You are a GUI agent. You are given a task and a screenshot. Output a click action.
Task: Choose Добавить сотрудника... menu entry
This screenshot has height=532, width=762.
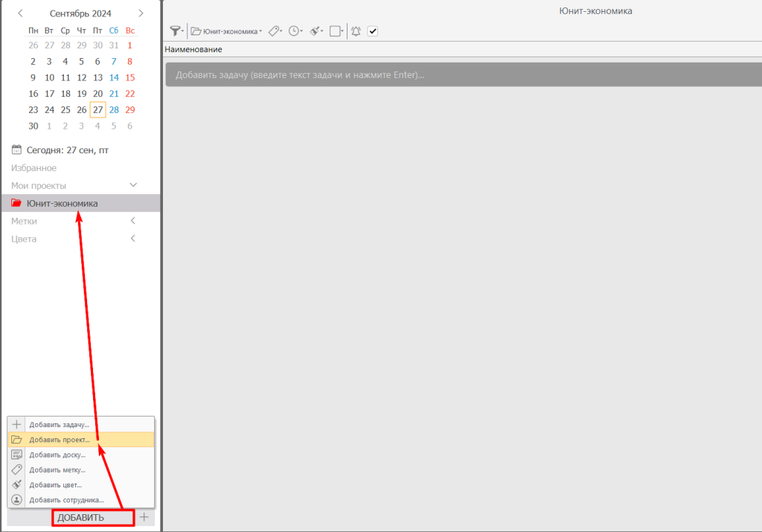(66, 500)
